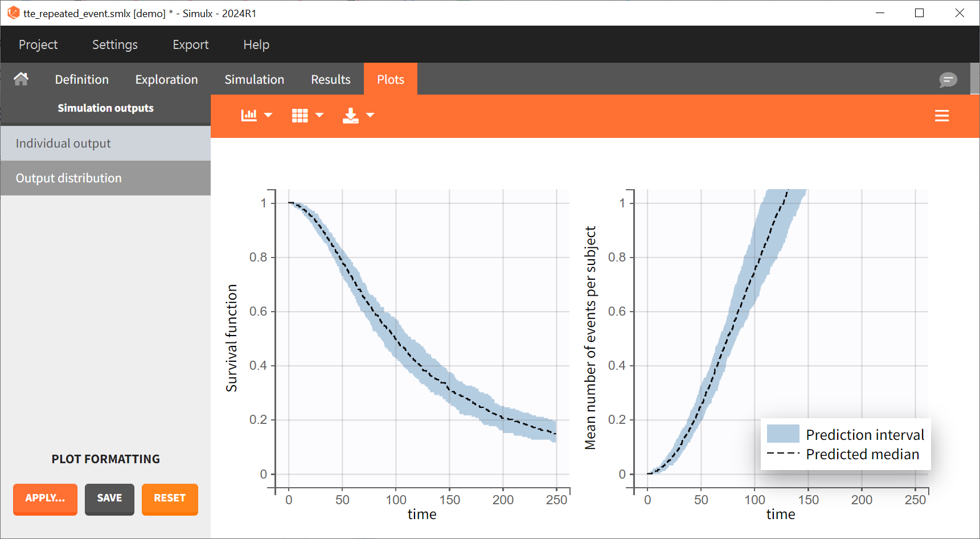
Task: Expand the chart selection dropdown arrow
Action: tap(268, 115)
